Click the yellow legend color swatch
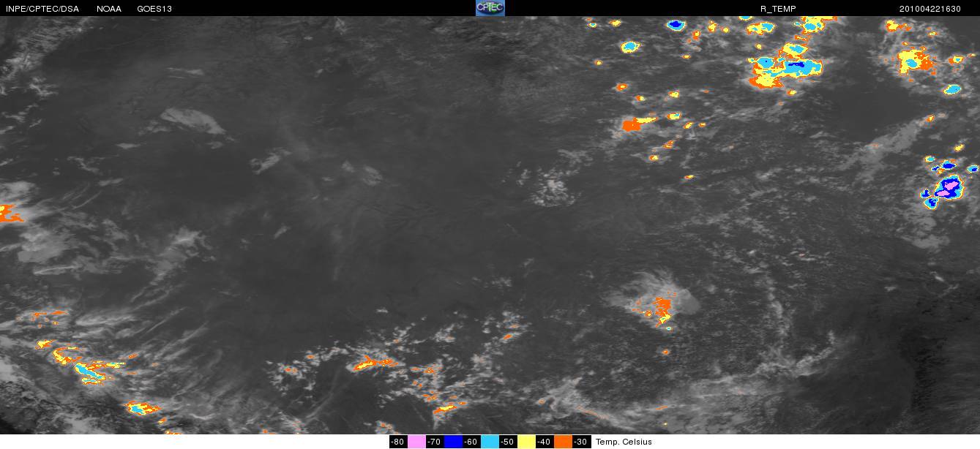Viewport: 980px width, 449px height. pos(526,442)
